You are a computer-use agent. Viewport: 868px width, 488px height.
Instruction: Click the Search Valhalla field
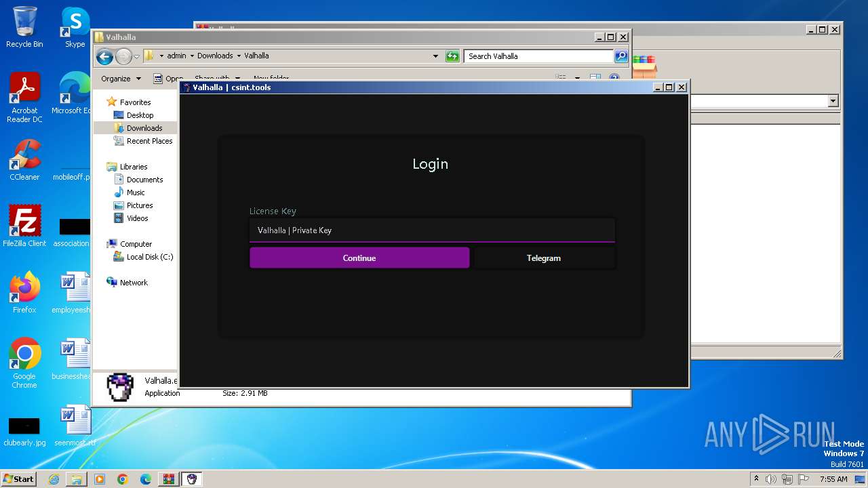pyautogui.click(x=539, y=56)
